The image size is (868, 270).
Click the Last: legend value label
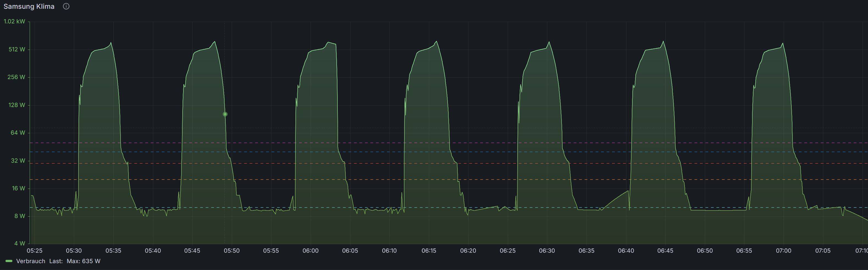point(56,261)
